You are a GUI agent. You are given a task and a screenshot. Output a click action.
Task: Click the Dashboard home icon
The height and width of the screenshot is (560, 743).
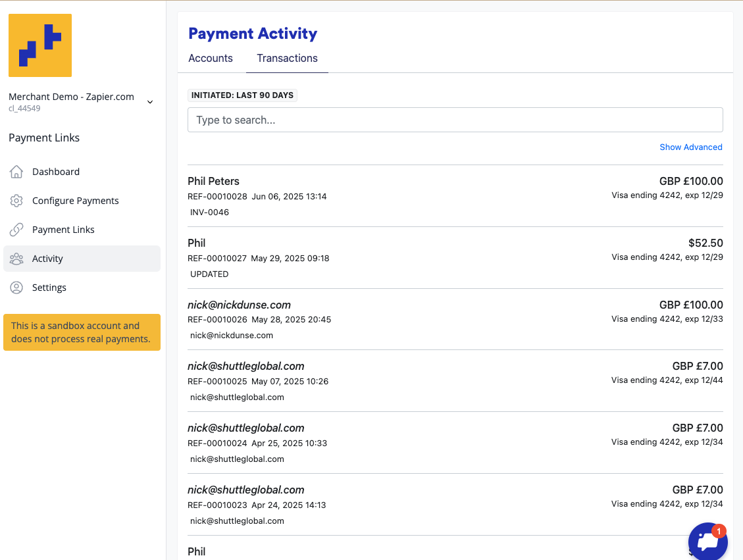point(16,172)
